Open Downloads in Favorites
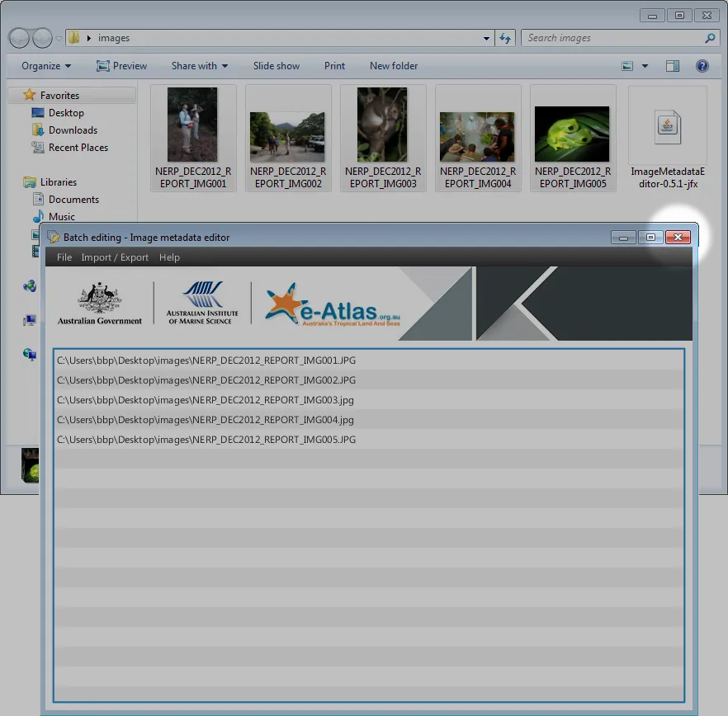Image resolution: width=728 pixels, height=716 pixels. (73, 130)
